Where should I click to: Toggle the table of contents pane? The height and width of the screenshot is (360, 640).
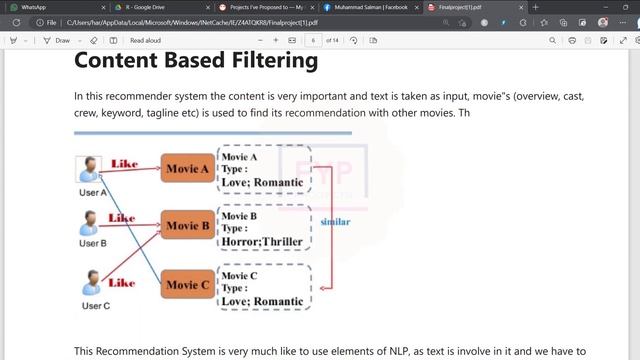(113, 40)
